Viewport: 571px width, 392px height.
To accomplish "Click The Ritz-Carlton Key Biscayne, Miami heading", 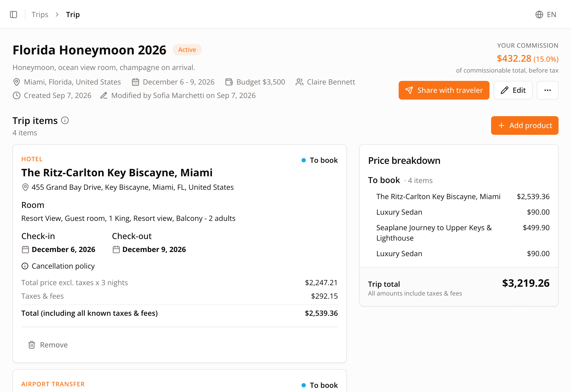I will (117, 173).
